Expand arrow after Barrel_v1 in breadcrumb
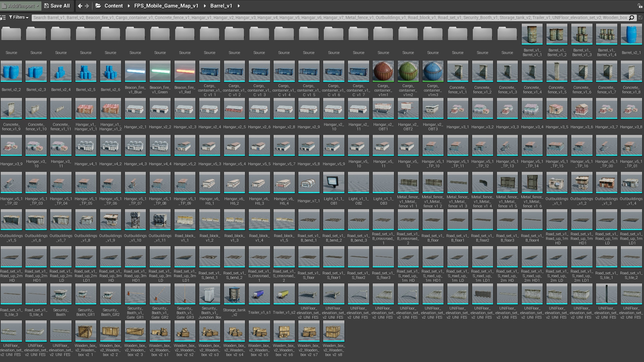The width and height of the screenshot is (644, 362). click(238, 6)
